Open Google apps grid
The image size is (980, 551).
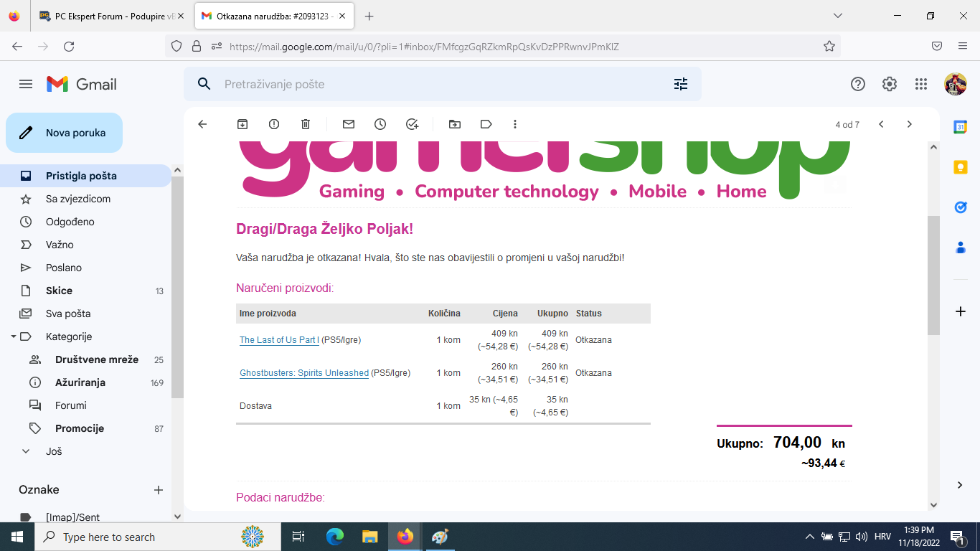[921, 84]
